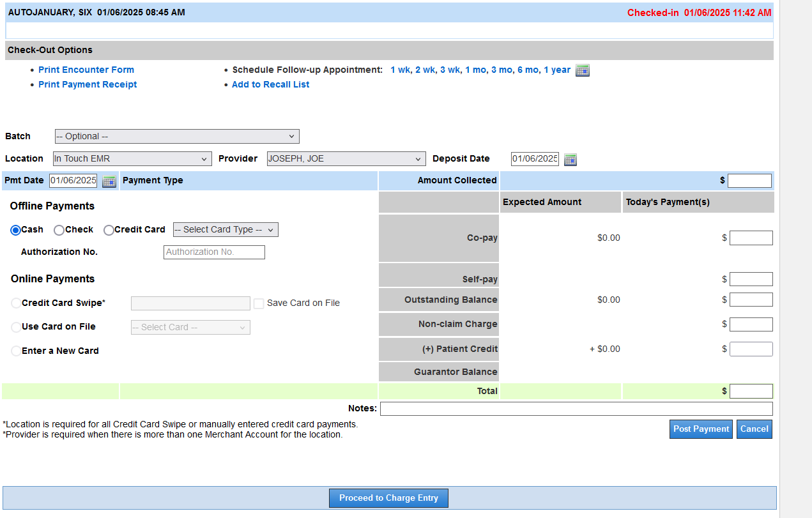Open the Select Card Type dropdown

coord(226,230)
